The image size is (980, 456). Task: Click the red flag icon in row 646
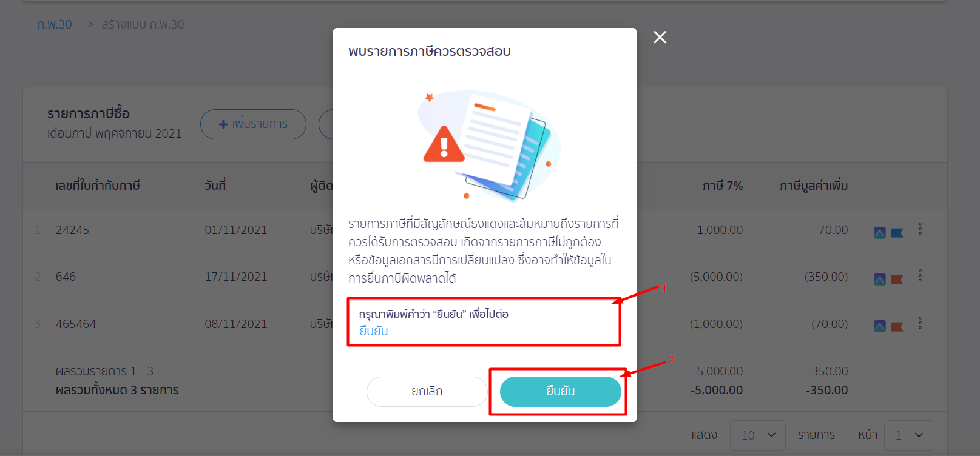point(897,280)
